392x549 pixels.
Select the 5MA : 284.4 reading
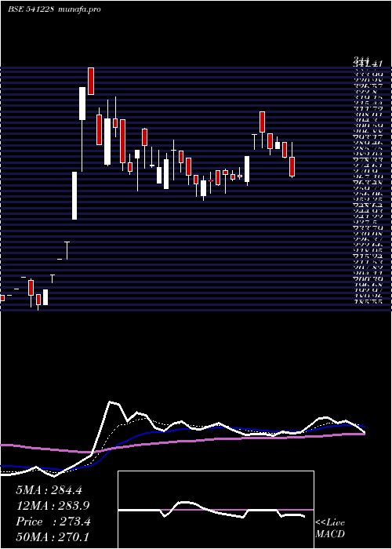(x=49, y=490)
